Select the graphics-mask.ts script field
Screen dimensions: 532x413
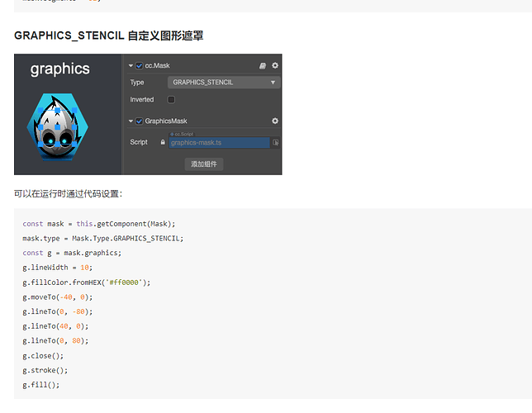click(219, 143)
